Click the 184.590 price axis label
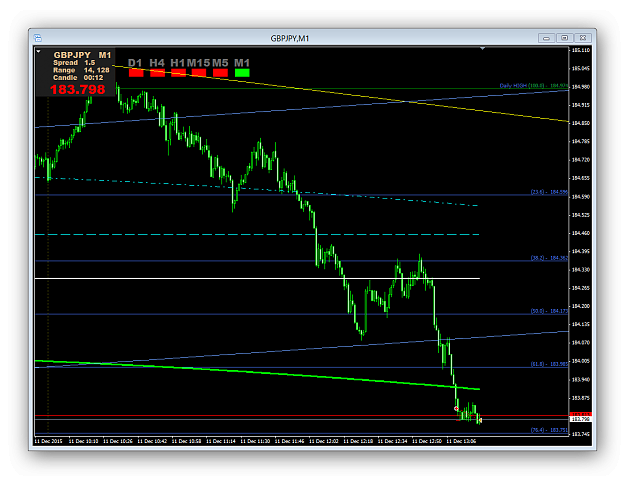This screenshot has height=479, width=625. (x=581, y=196)
